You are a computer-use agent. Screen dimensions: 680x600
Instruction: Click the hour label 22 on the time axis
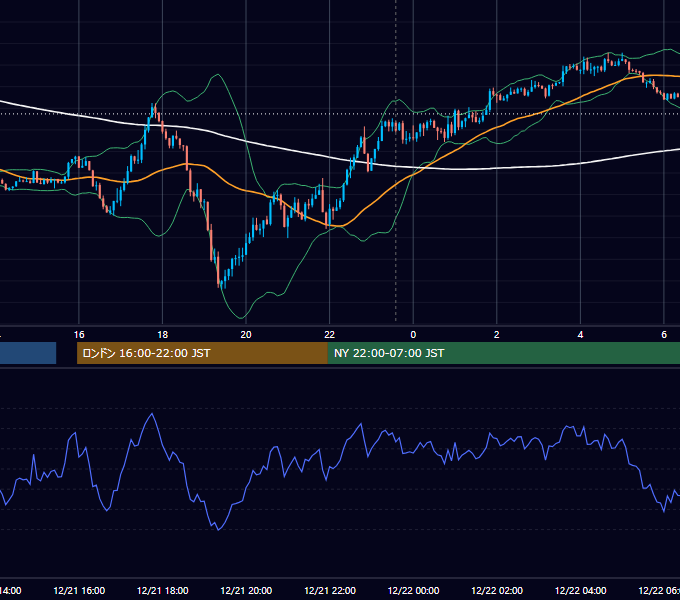(330, 335)
